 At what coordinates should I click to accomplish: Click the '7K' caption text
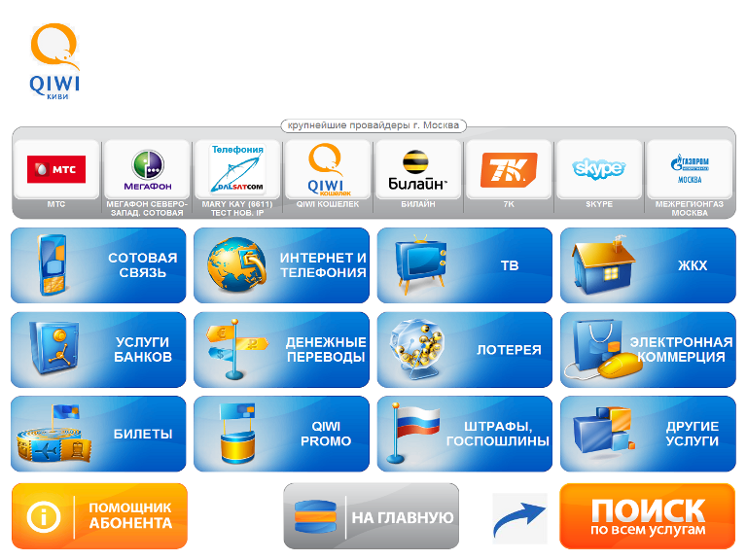click(x=509, y=204)
